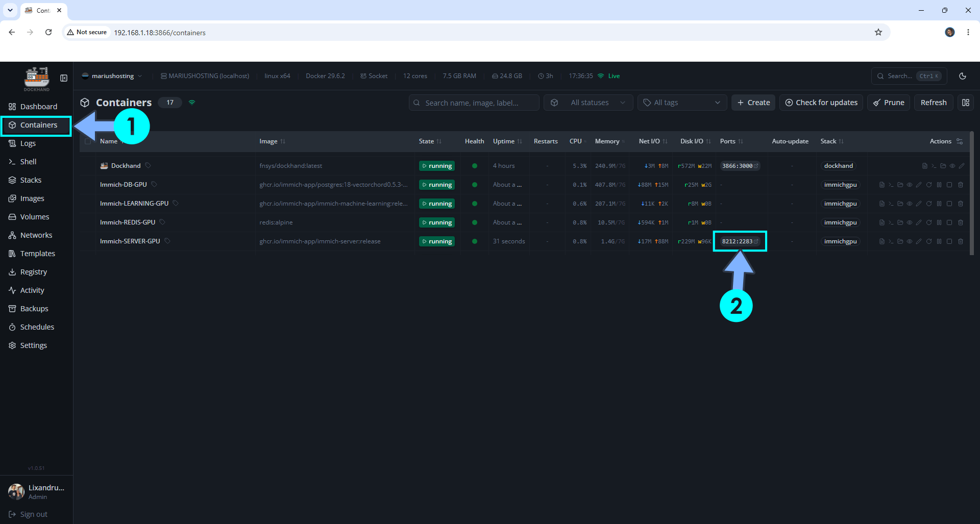Edit the Dockhand container
Image resolution: width=980 pixels, height=524 pixels.
tap(962, 166)
